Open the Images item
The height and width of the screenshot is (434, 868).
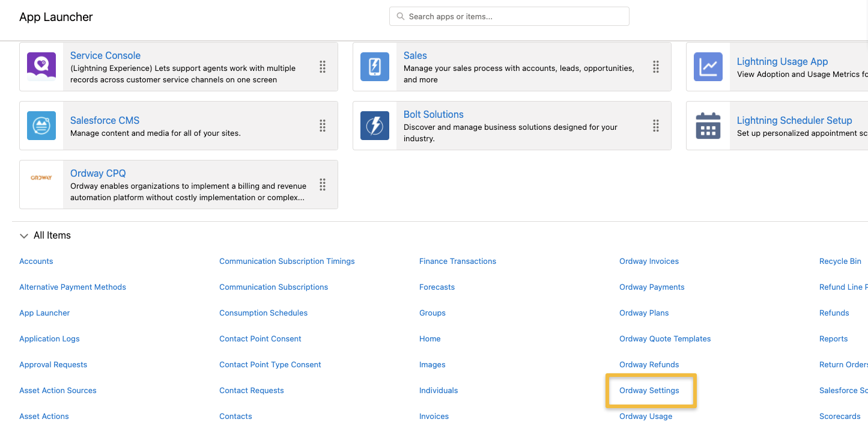pyautogui.click(x=432, y=364)
